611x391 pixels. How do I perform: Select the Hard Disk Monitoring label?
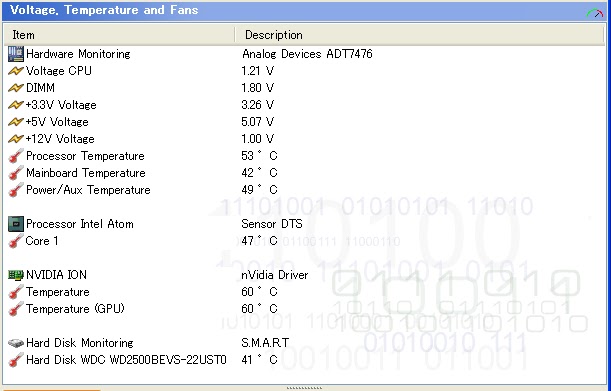click(x=79, y=343)
